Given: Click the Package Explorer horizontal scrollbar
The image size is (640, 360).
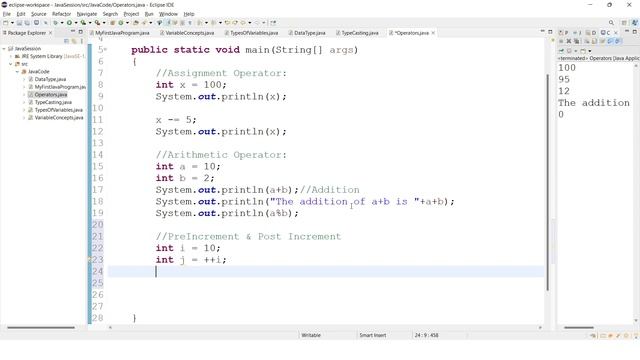Looking at the screenshot, I should coord(41,327).
